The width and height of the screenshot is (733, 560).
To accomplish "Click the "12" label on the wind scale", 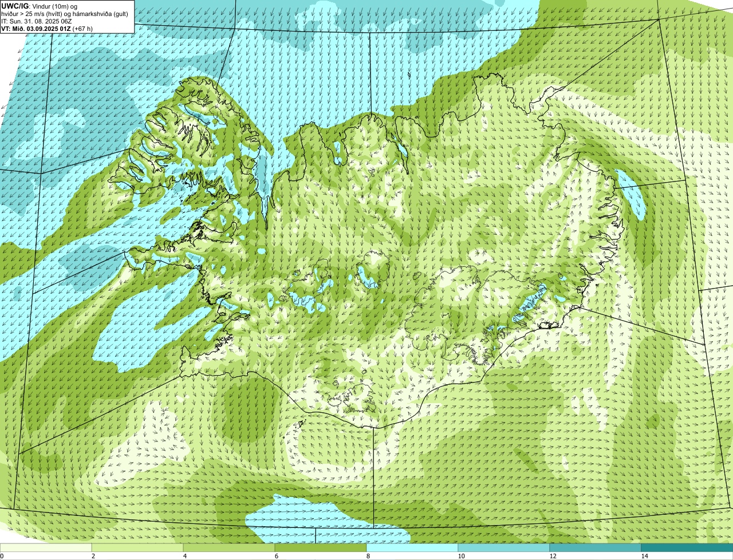I will click(553, 556).
